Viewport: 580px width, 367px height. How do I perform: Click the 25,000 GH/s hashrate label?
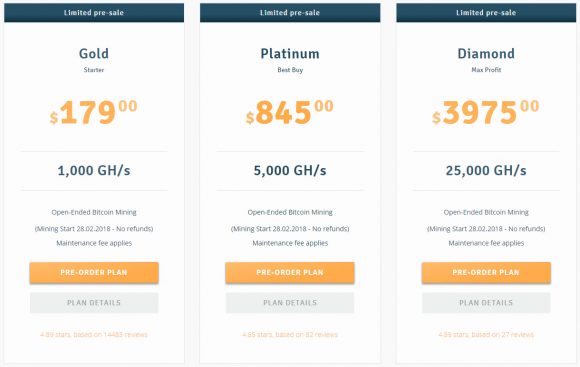pyautogui.click(x=486, y=171)
